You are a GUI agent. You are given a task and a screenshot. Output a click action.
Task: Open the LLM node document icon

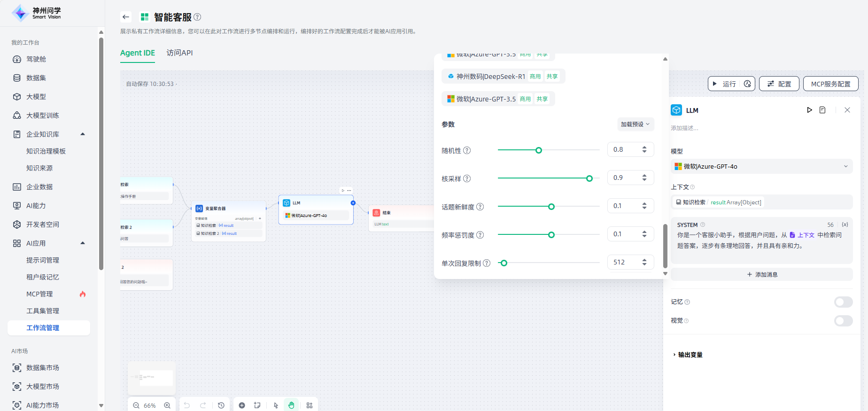[822, 110]
